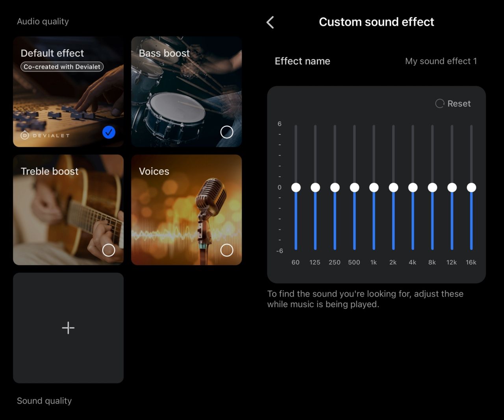504x420 pixels.
Task: Tap the Reset icon to restore EQ defaults
Action: click(439, 104)
